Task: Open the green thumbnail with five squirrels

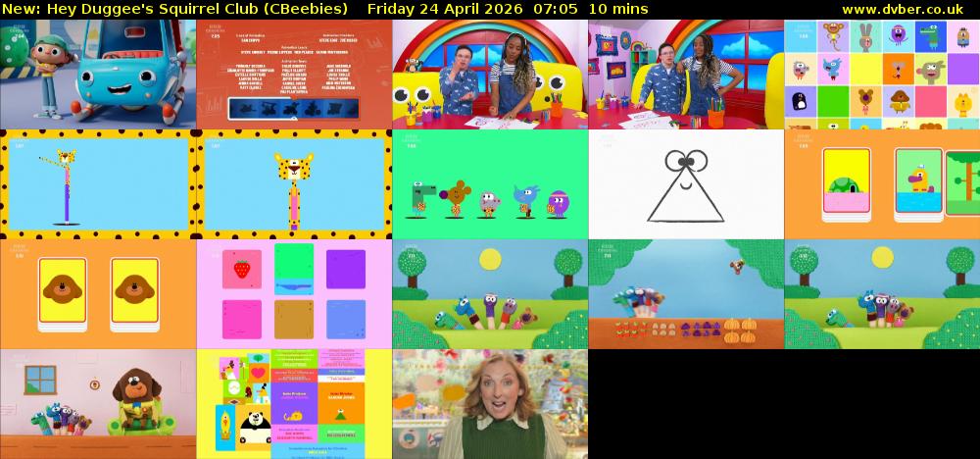Action: pos(490,184)
